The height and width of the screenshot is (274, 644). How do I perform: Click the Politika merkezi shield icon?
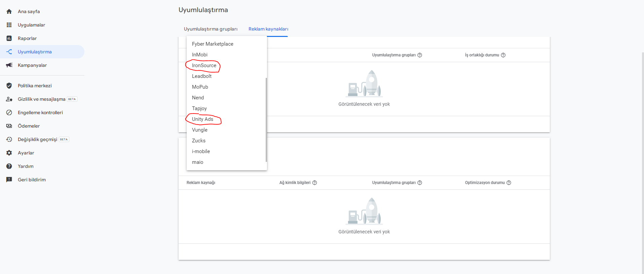(x=9, y=86)
